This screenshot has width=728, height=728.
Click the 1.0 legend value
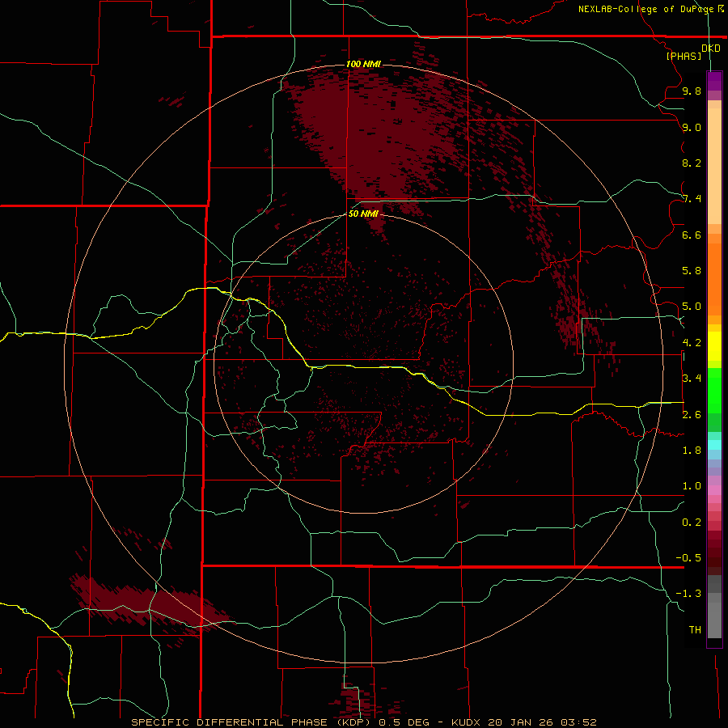(x=692, y=486)
